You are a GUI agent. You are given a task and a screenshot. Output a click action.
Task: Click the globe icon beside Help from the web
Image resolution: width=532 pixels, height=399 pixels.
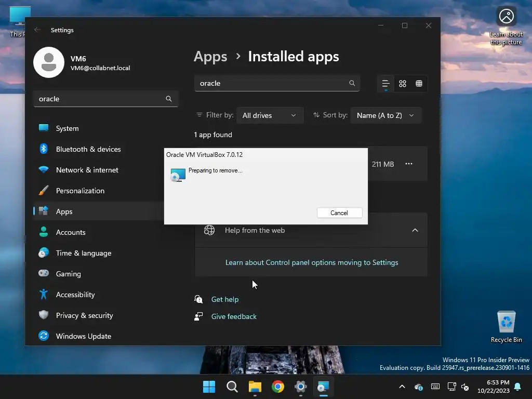pos(209,230)
